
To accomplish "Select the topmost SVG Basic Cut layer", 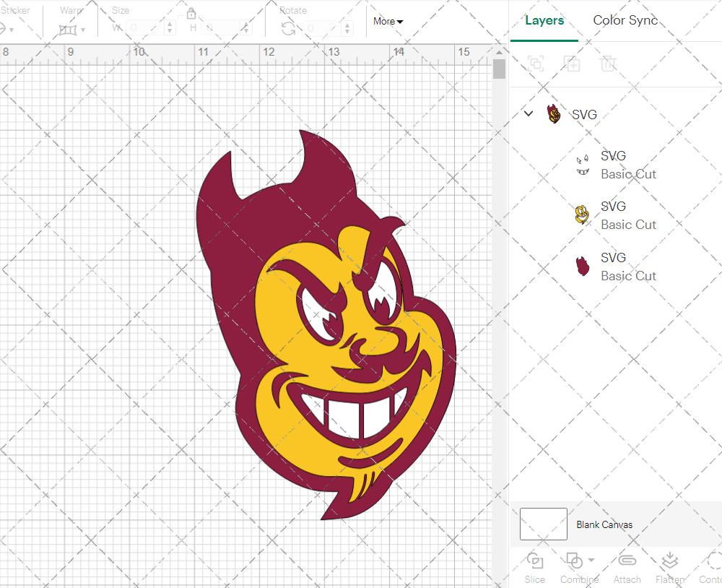I will (628, 165).
